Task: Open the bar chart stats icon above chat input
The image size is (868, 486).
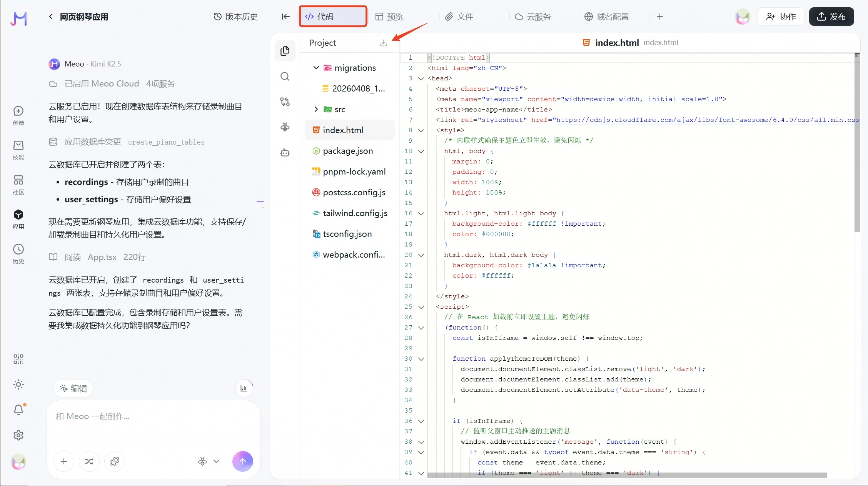Action: (x=244, y=388)
